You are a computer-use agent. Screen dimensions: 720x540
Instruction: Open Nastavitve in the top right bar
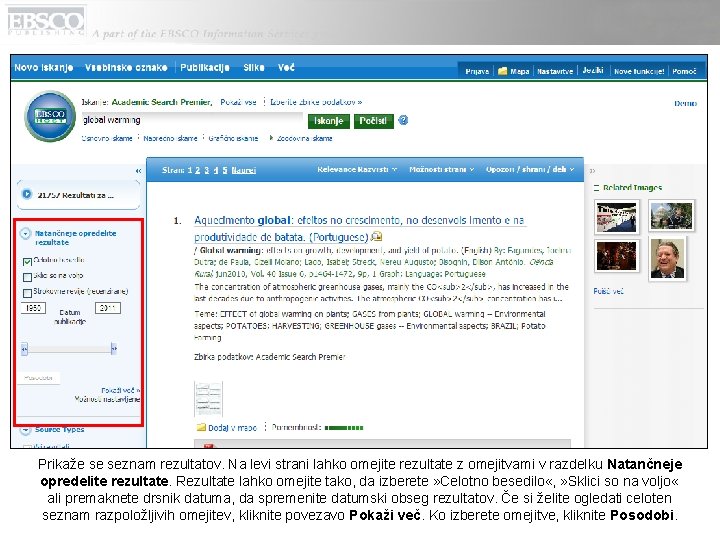point(555,71)
